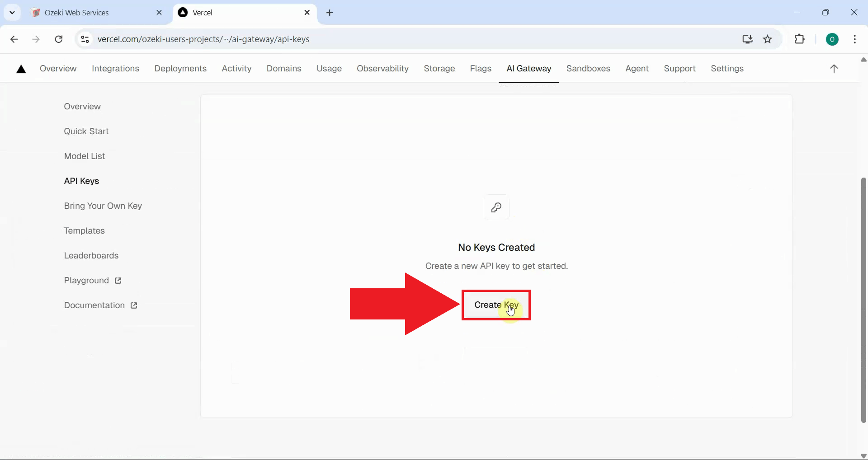Click the profile avatar circle
This screenshot has height=460, width=868.
pyautogui.click(x=833, y=39)
